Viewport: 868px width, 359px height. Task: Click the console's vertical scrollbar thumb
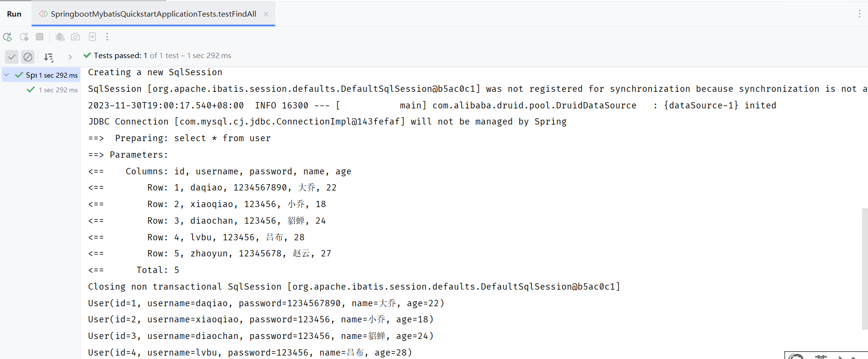pyautogui.click(x=865, y=269)
